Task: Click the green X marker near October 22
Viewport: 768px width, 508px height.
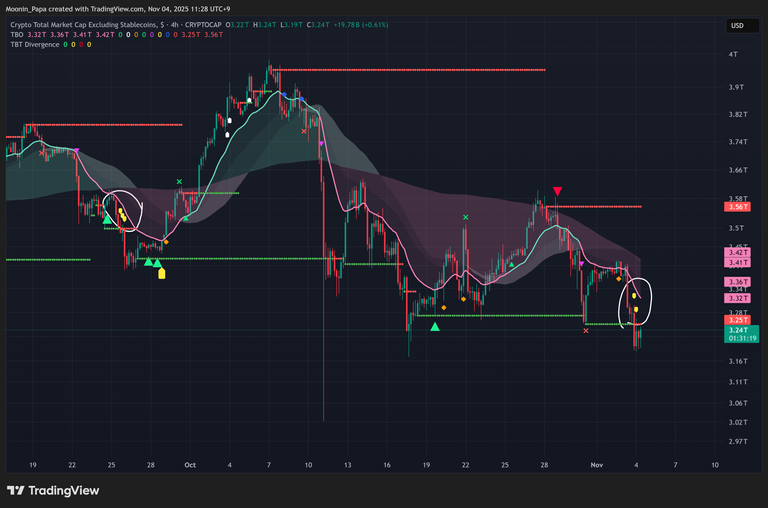Action: click(x=465, y=217)
